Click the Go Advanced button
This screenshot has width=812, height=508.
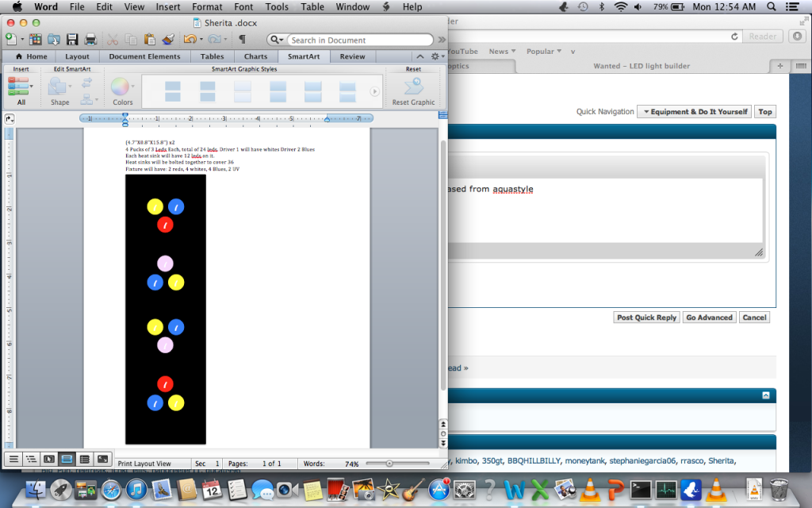coord(709,317)
